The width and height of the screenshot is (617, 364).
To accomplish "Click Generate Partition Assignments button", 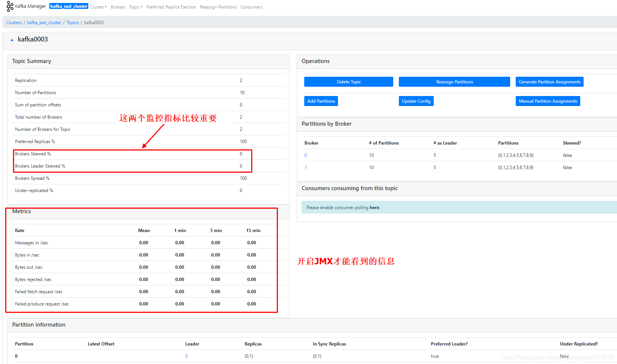I will pos(549,82).
